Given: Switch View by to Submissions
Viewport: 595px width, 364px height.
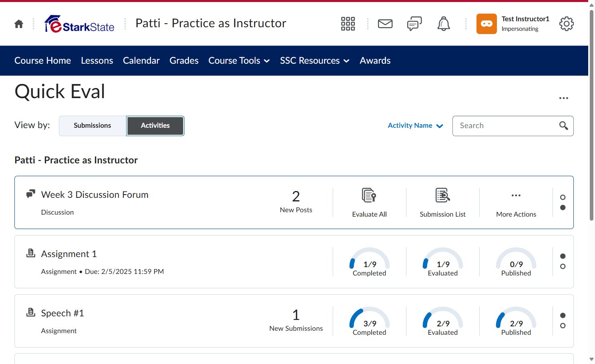Looking at the screenshot, I should click(x=92, y=126).
